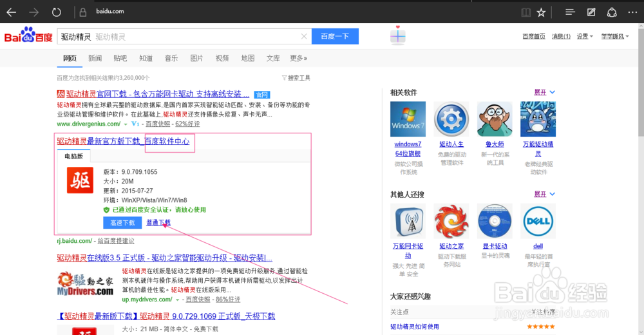Switch to the 贴吧 tab
This screenshot has width=644, height=335.
[x=120, y=59]
